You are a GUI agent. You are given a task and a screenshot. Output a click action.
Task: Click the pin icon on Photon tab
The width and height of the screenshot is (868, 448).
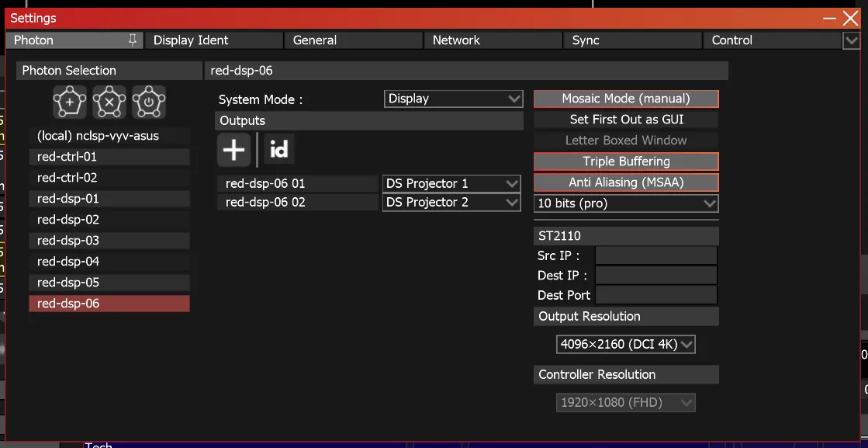point(133,40)
